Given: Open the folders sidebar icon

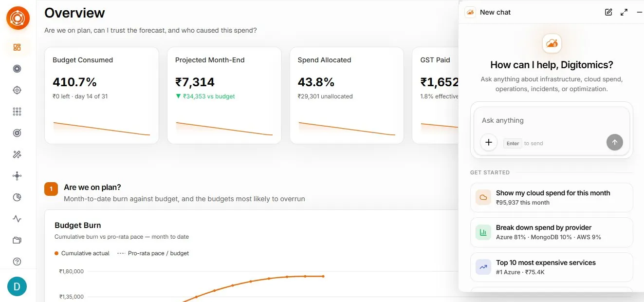Looking at the screenshot, I should click(x=17, y=240).
